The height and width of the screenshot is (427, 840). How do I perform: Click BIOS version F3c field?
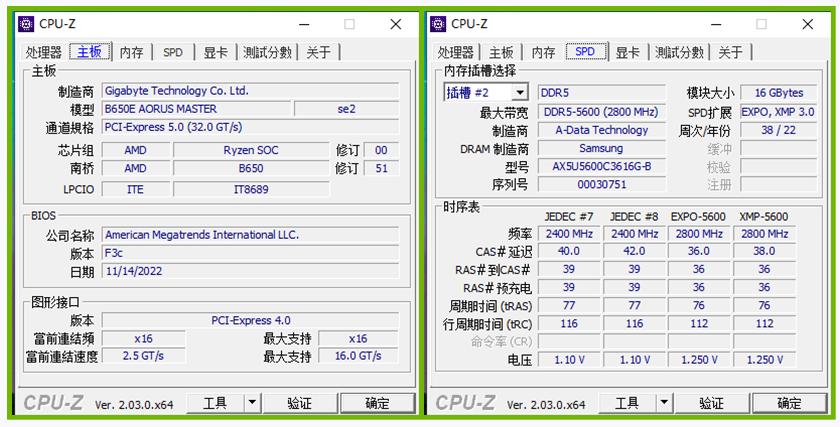point(250,253)
